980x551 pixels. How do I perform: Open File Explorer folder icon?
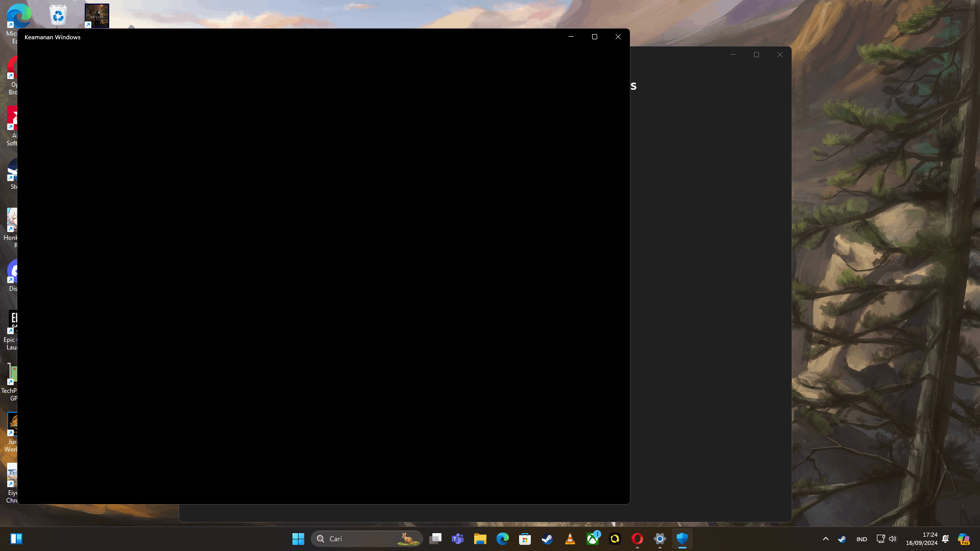coord(480,539)
